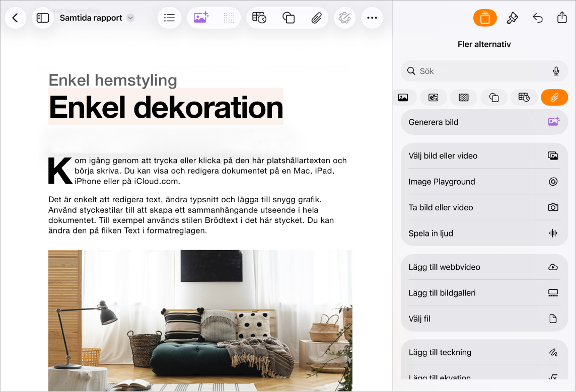Choose Välj fil option
576x392 pixels.
coord(484,319)
